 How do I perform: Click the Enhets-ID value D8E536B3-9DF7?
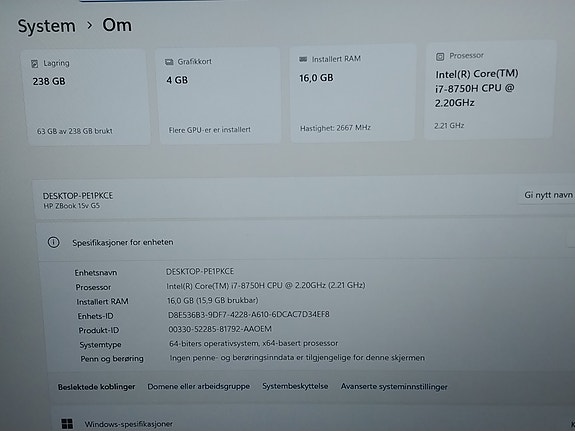pyautogui.click(x=249, y=315)
